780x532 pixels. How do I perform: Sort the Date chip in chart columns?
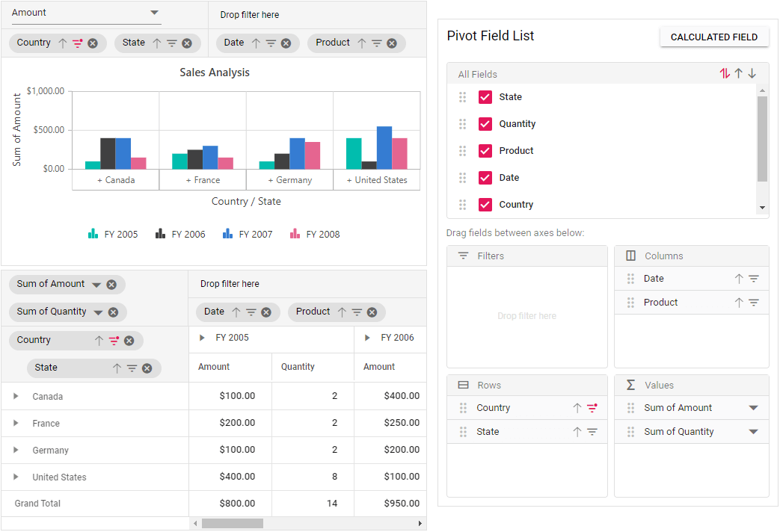tap(256, 43)
